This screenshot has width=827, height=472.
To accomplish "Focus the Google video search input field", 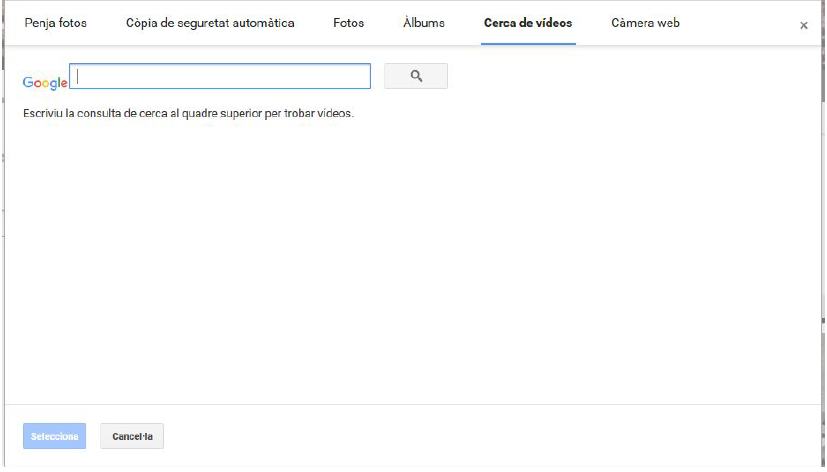I will (220, 77).
